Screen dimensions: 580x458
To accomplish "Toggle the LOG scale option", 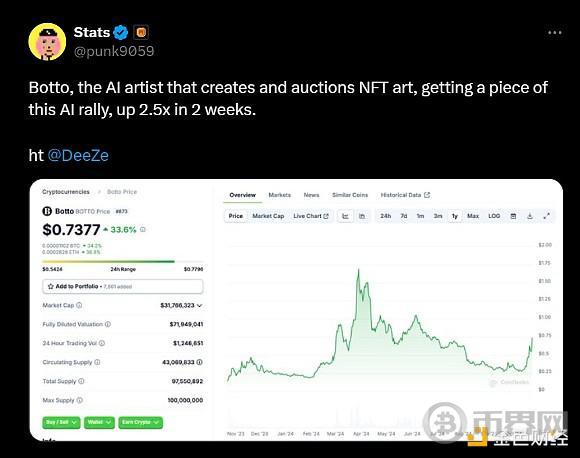I will click(x=494, y=216).
